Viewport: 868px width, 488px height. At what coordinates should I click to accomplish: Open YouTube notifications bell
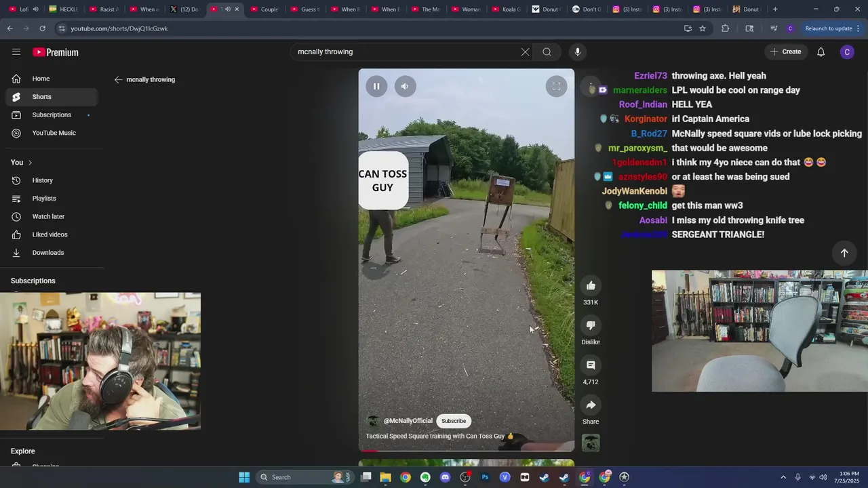click(x=821, y=52)
